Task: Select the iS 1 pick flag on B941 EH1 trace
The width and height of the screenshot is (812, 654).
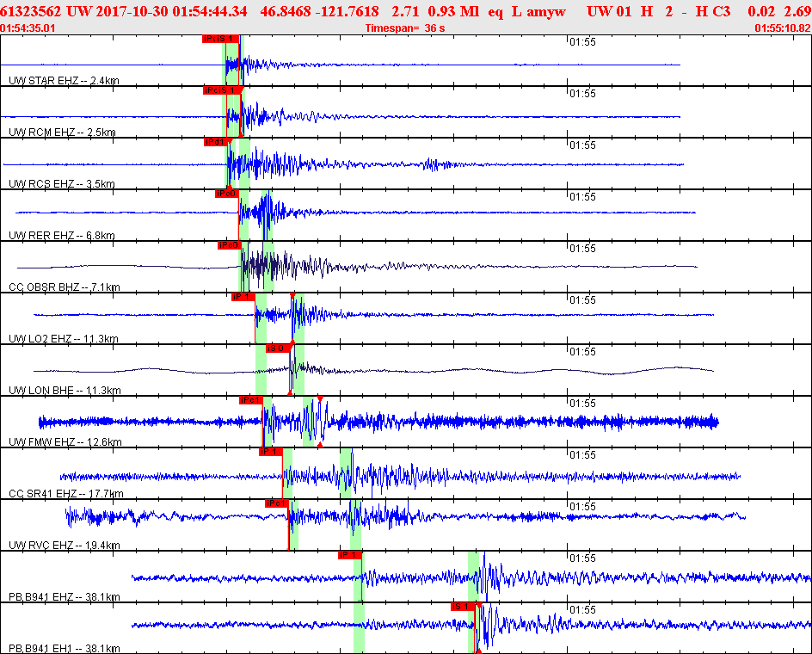Action: click(463, 607)
